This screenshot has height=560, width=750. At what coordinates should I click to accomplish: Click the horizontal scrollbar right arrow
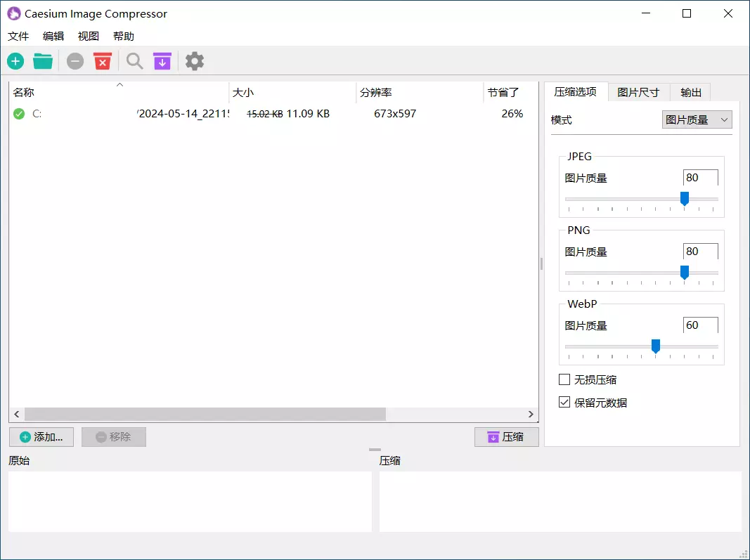point(531,415)
